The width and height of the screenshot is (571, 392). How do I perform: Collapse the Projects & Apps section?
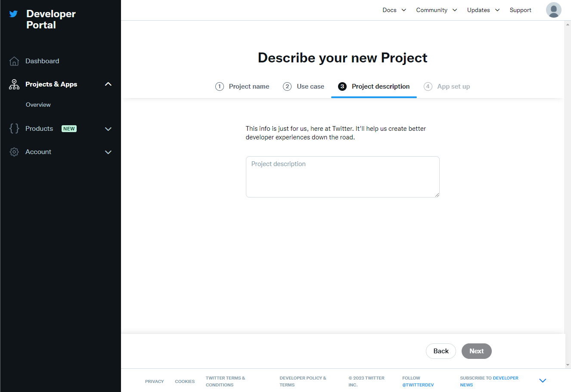[108, 84]
